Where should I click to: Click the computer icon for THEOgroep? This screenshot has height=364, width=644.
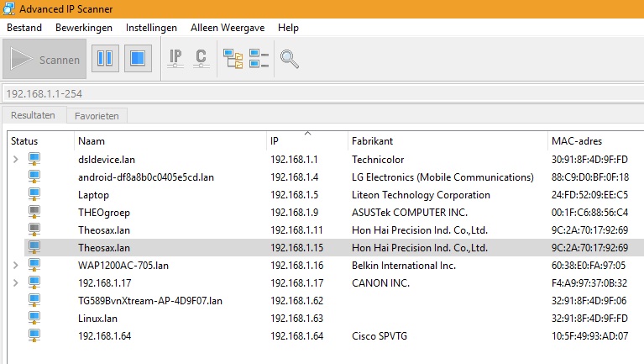tap(34, 212)
